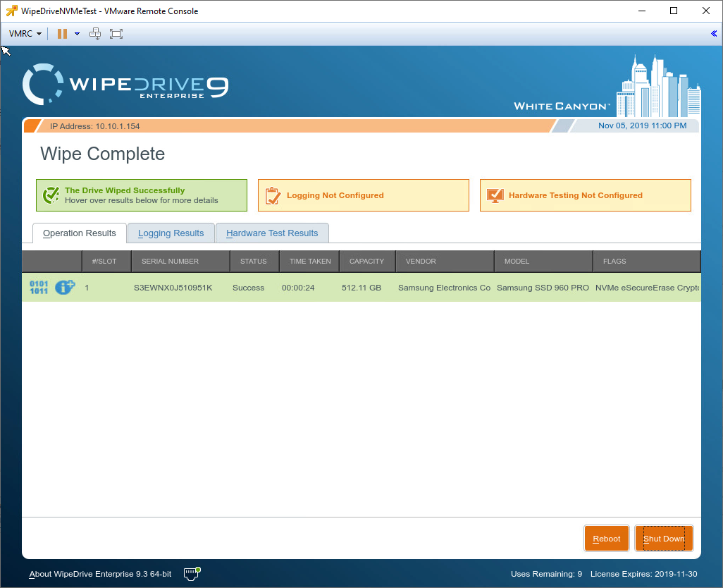The image size is (723, 588).
Task: Click the Shut Down button
Action: tap(664, 538)
